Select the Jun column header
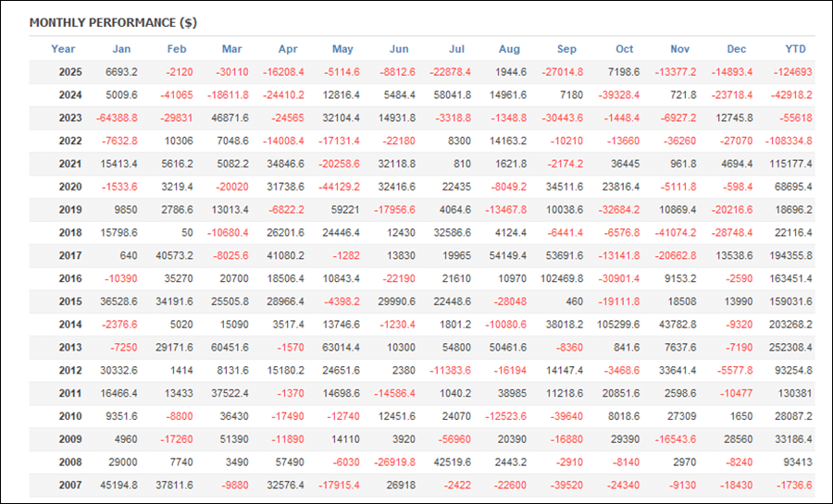 pos(400,49)
